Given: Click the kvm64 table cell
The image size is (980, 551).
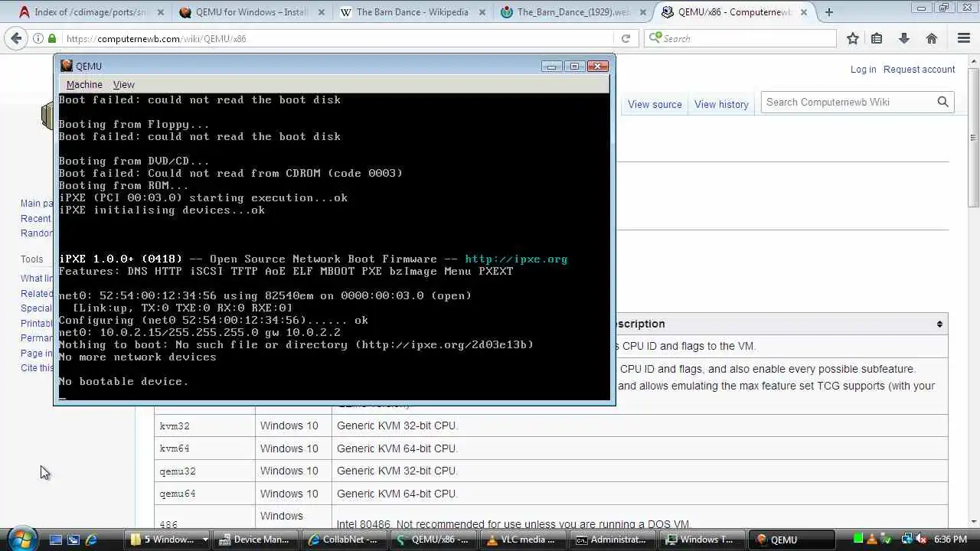Looking at the screenshot, I should point(204,448).
